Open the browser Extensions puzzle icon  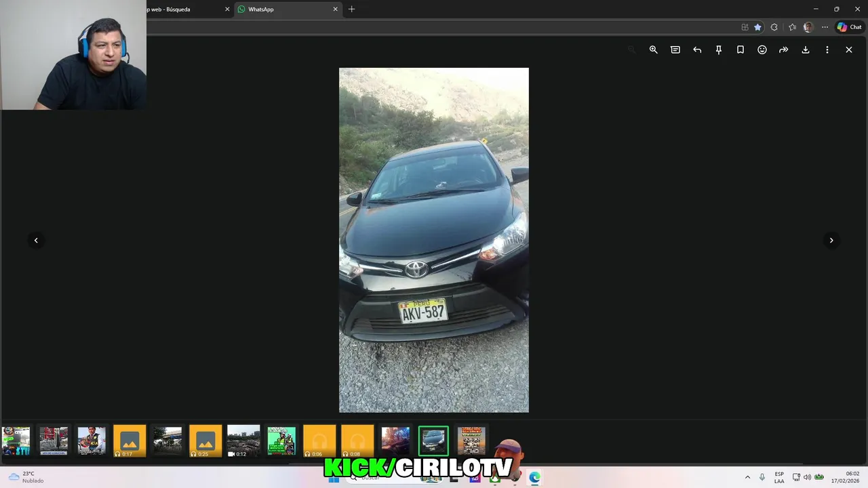tap(774, 27)
